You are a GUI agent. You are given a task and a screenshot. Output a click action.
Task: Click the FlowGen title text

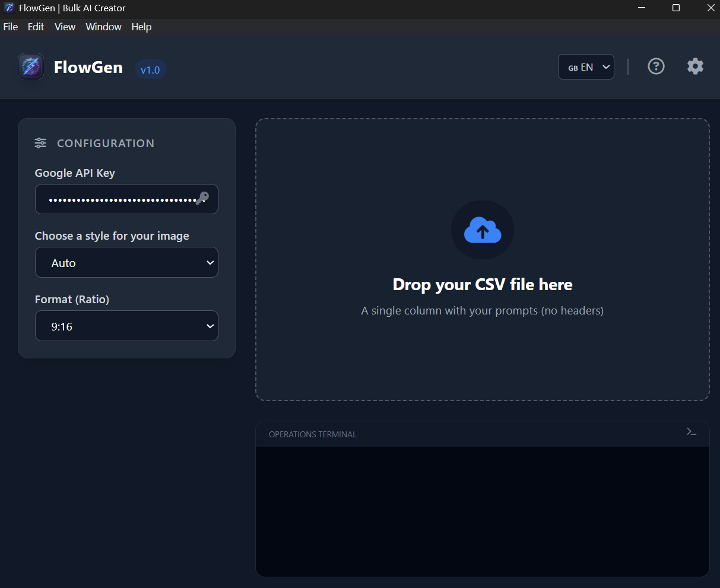pyautogui.click(x=88, y=67)
